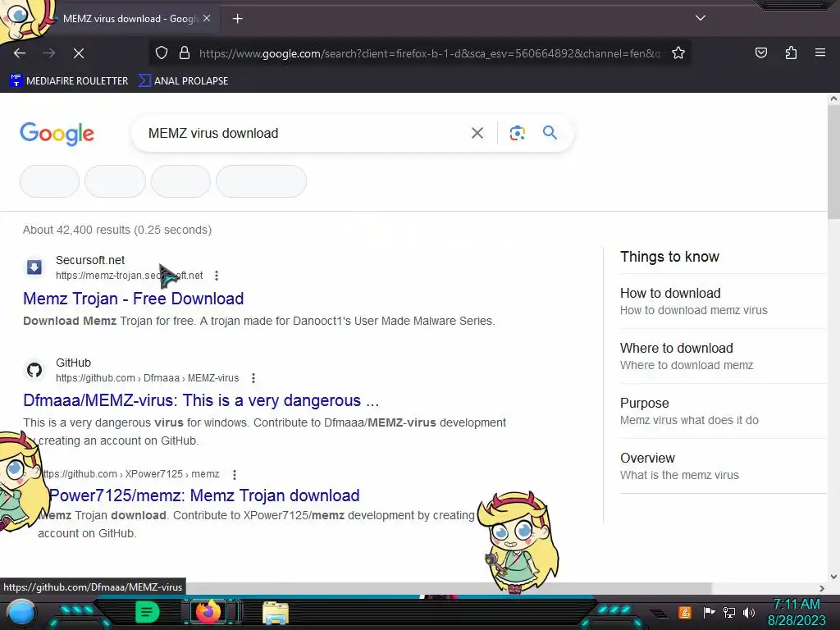Open site security padlock info
This screenshot has height=630, width=840.
[x=185, y=53]
